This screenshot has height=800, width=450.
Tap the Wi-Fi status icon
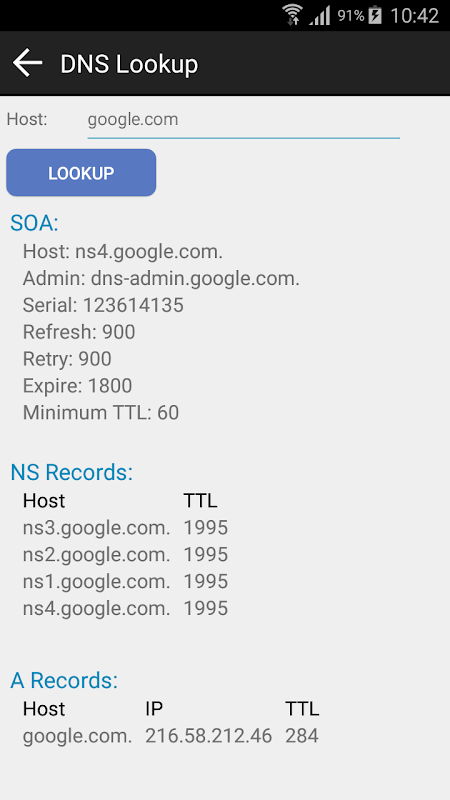(293, 15)
